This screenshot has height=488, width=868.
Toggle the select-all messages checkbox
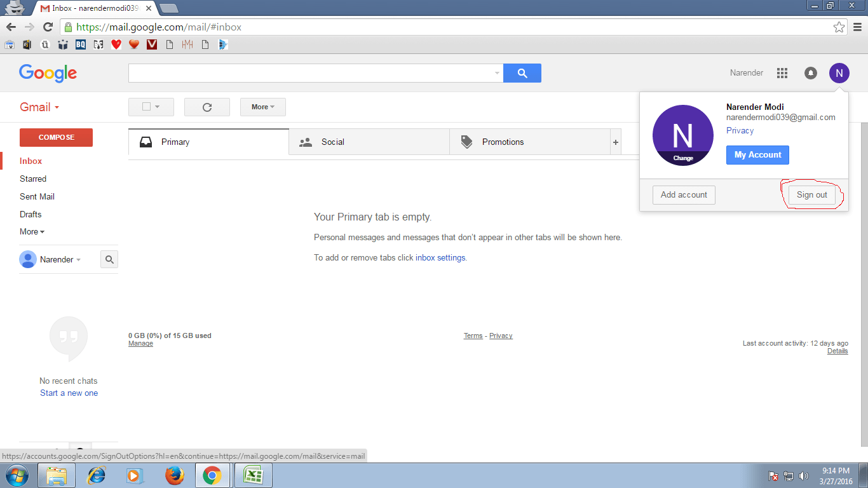coord(147,107)
